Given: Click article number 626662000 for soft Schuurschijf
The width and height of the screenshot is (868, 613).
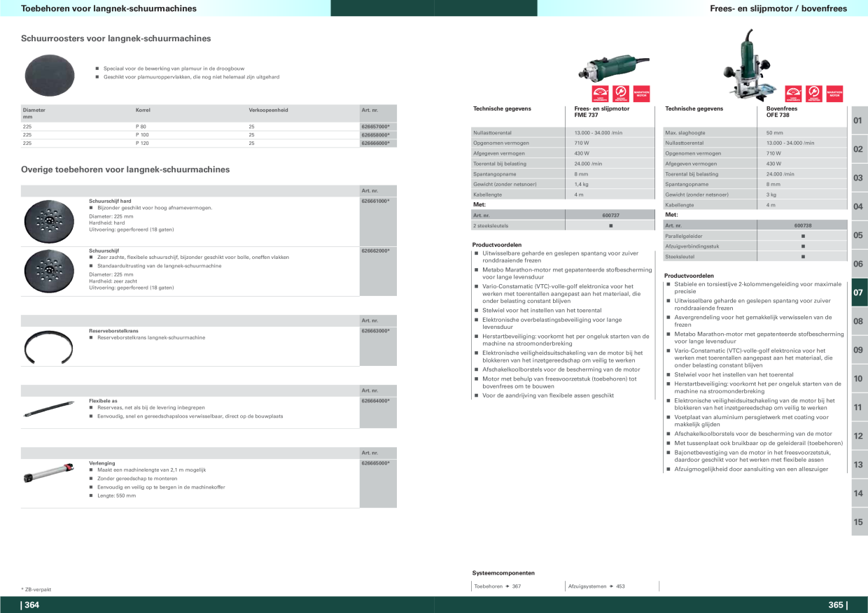Looking at the screenshot, I should click(x=375, y=251).
